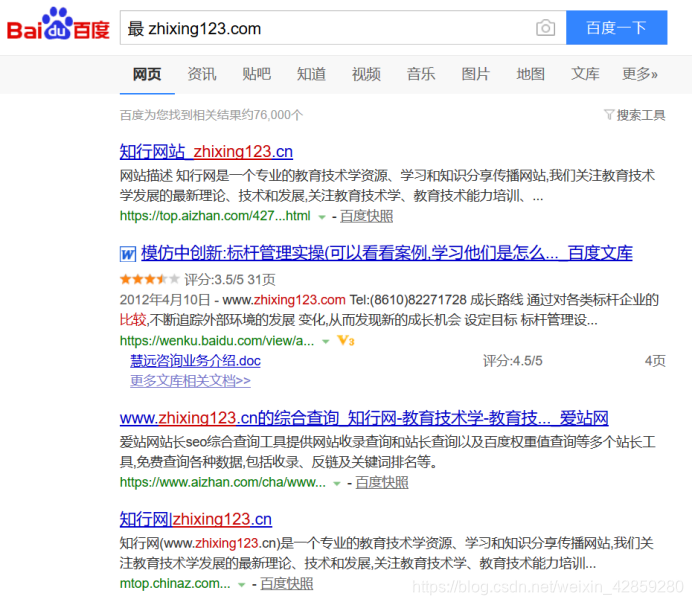Open 百度快照 for mtop.chinaz.com result

pos(287,584)
